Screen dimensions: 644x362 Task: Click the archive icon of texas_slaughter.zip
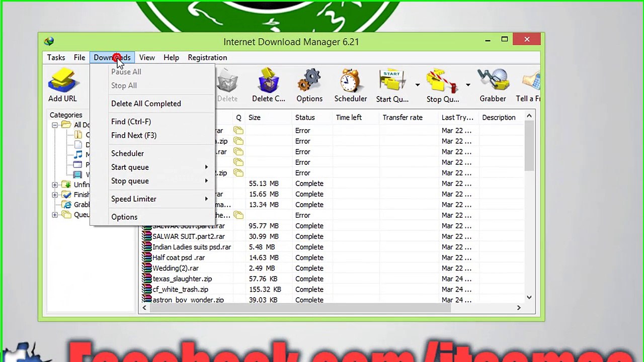coord(146,279)
